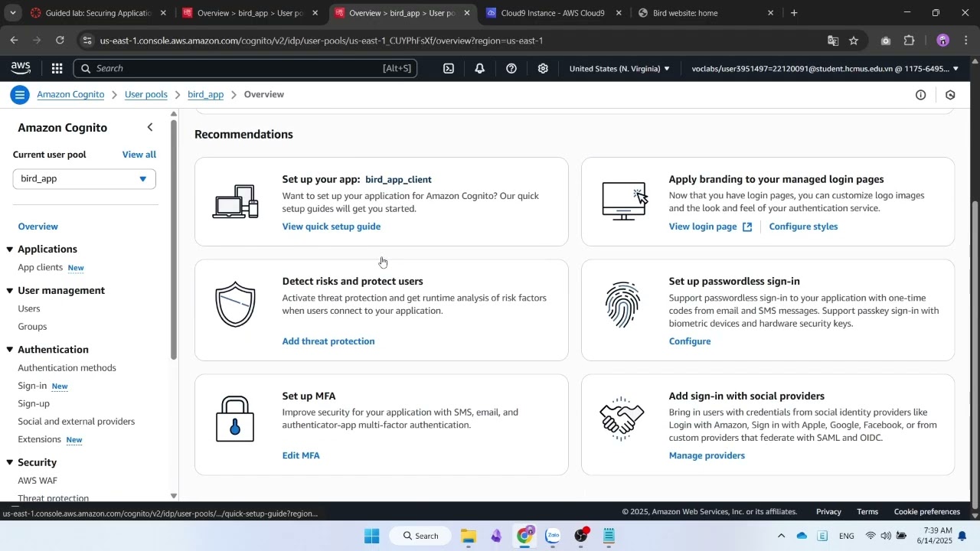Open Users in the sidebar
The height and width of the screenshot is (551, 980).
(29, 308)
